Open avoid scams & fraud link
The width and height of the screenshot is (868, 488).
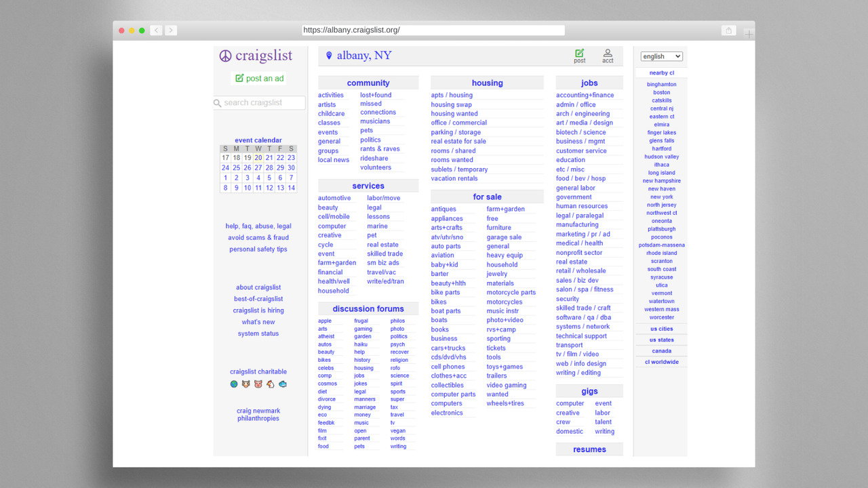[258, 238]
